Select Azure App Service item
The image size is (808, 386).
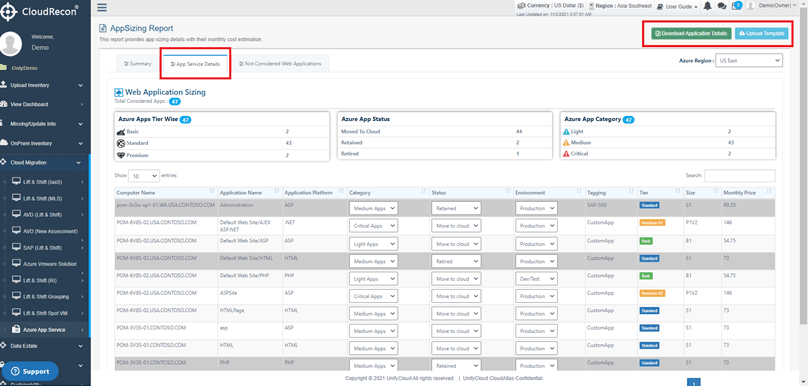47,329
